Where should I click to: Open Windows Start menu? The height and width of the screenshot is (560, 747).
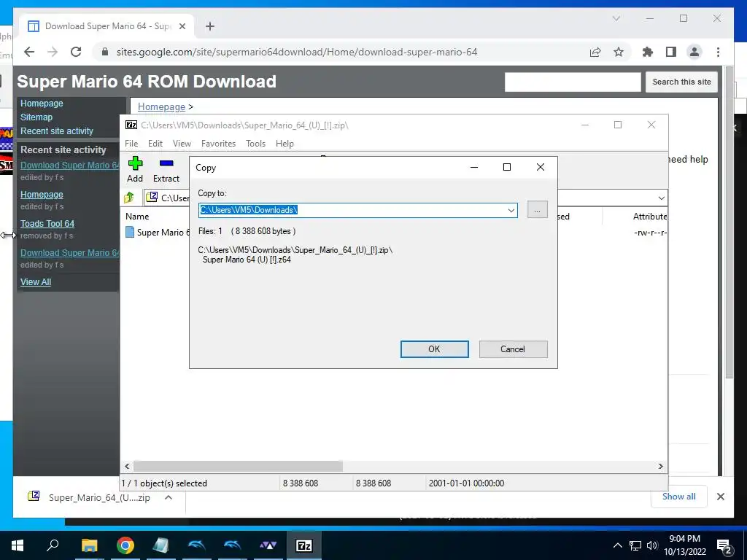(x=18, y=545)
